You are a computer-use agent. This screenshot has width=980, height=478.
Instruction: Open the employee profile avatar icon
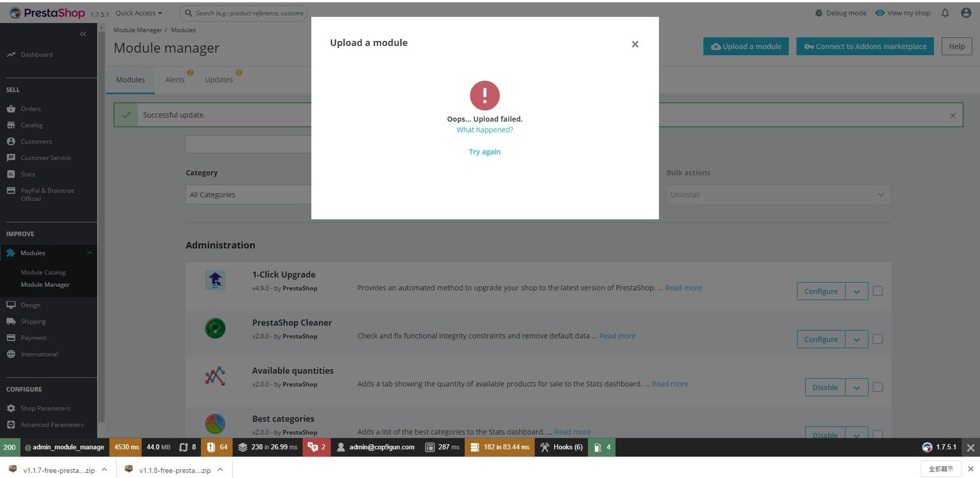tap(966, 13)
